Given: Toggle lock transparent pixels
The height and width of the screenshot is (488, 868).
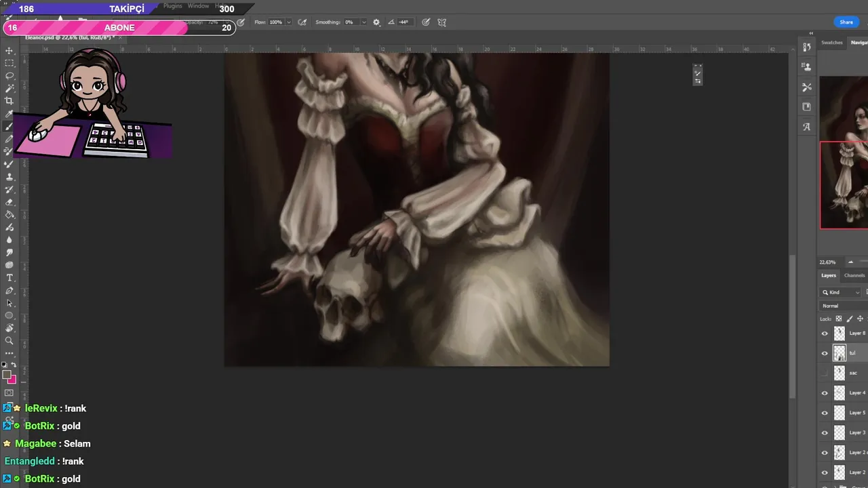Looking at the screenshot, I should (x=839, y=319).
